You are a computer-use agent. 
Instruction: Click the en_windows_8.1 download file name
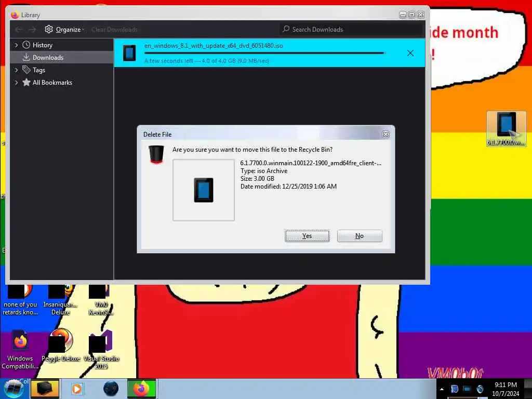[214, 46]
